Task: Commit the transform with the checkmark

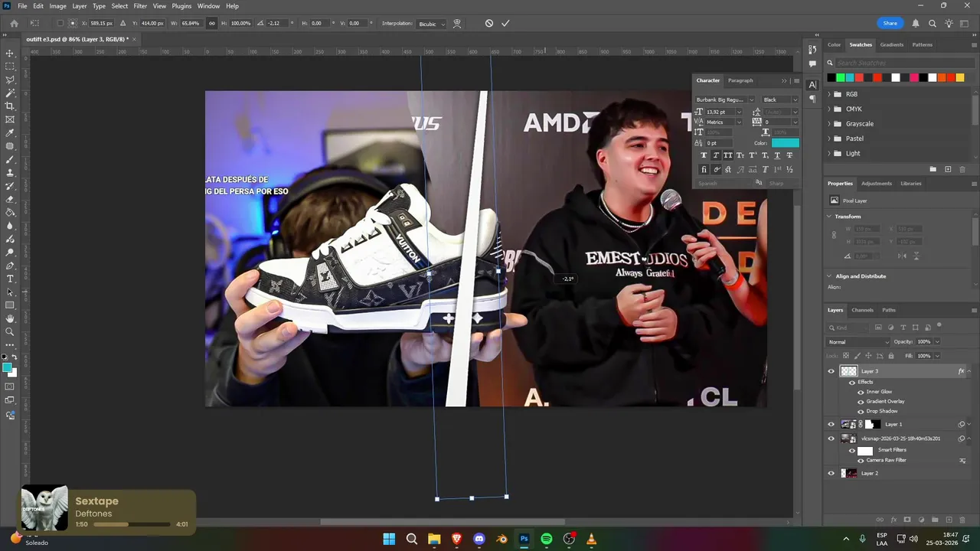Action: pyautogui.click(x=505, y=23)
